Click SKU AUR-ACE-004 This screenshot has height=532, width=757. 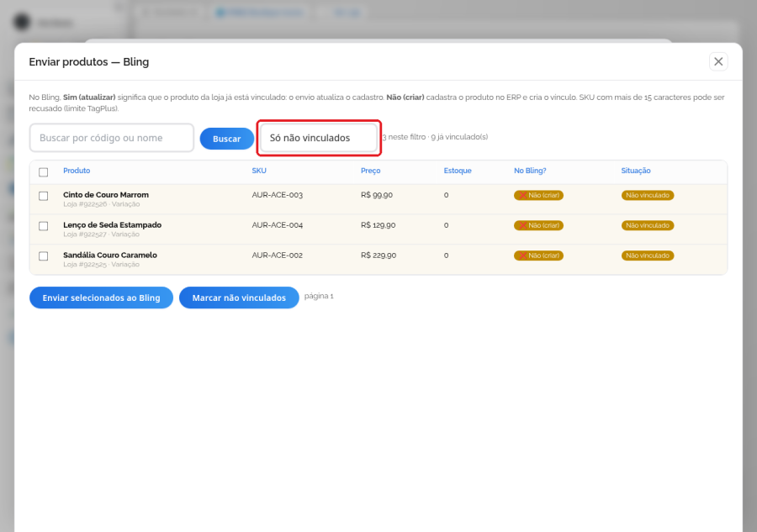[x=277, y=225]
